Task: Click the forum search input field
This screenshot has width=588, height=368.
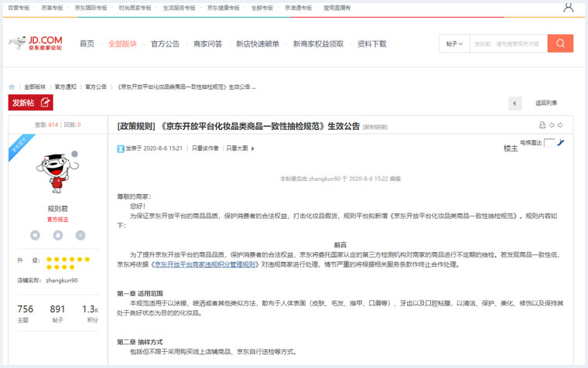Action: pos(508,44)
